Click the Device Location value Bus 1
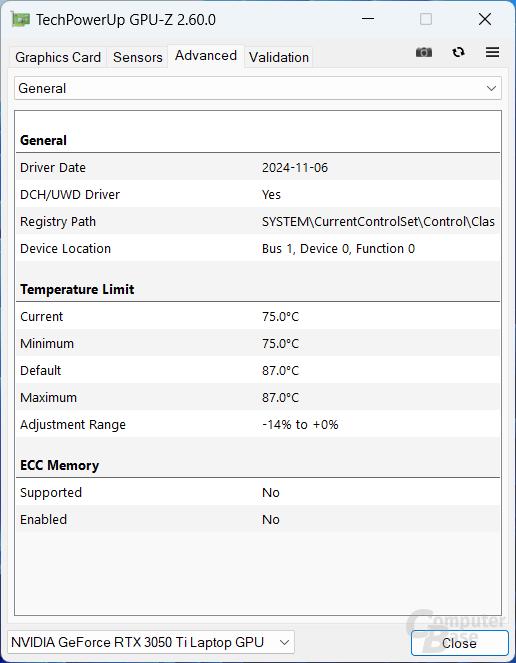This screenshot has width=516, height=663. click(x=338, y=249)
